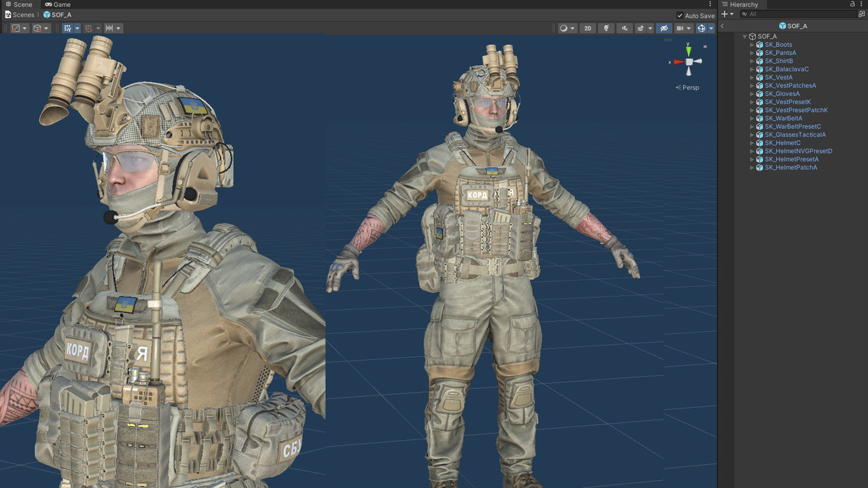Screen dimensions: 868x488
Task: Toggle the handle rotation global/local mode
Action: point(37,28)
